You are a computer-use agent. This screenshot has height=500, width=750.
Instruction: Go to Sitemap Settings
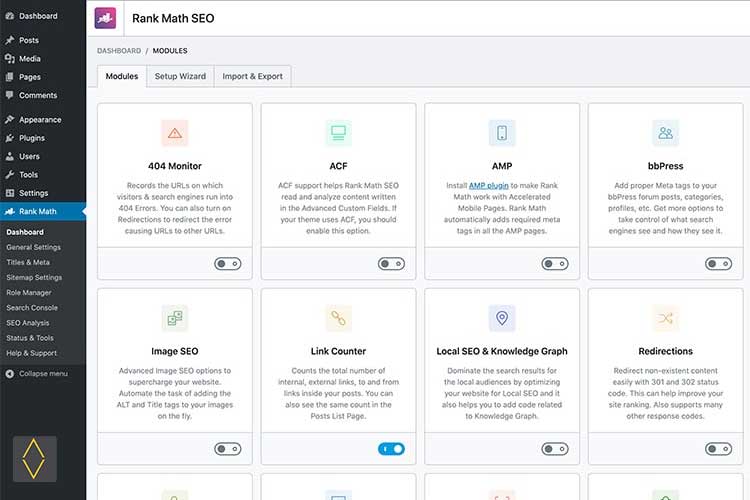(34, 278)
